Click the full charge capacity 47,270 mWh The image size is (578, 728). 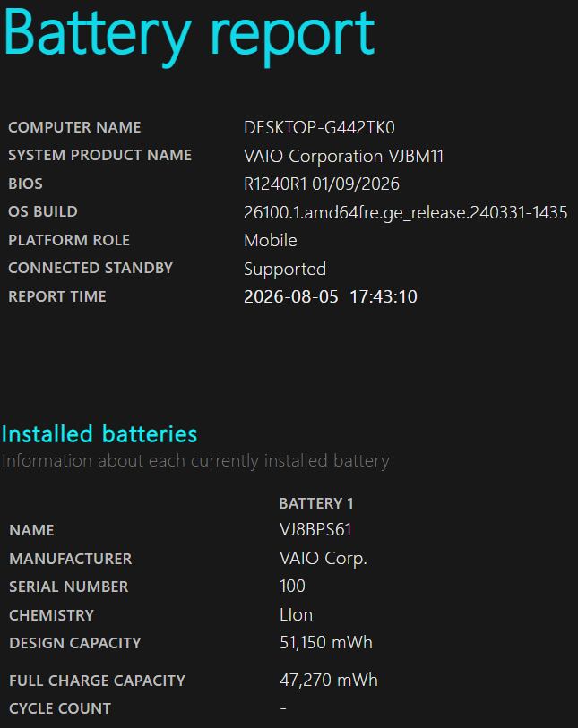click(x=329, y=681)
